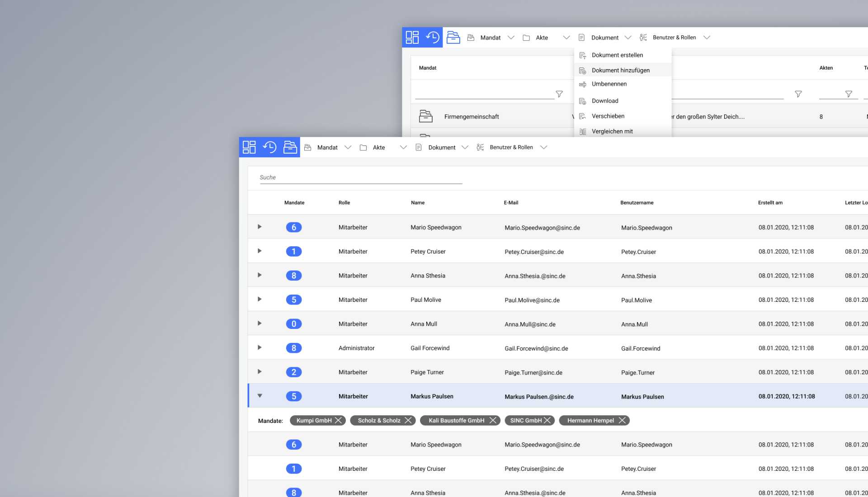868x497 pixels.
Task: Remove Hermann Hempel mandate tag
Action: coord(622,421)
